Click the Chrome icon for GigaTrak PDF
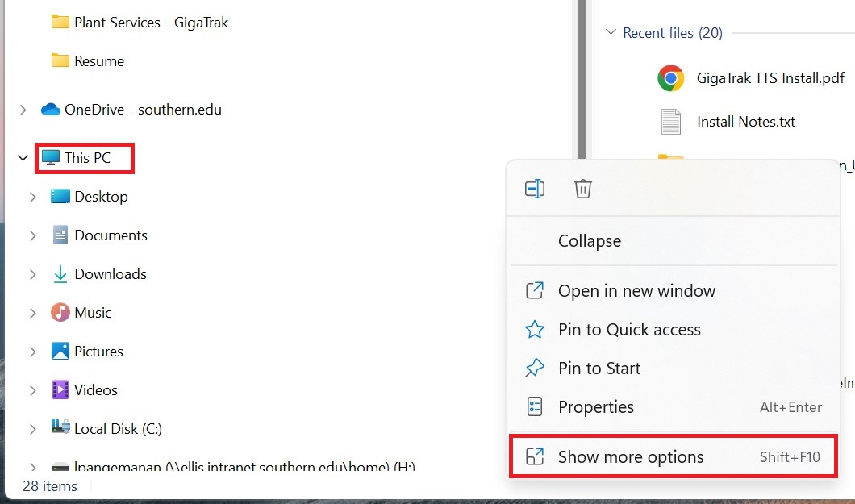855x504 pixels. pyautogui.click(x=670, y=78)
